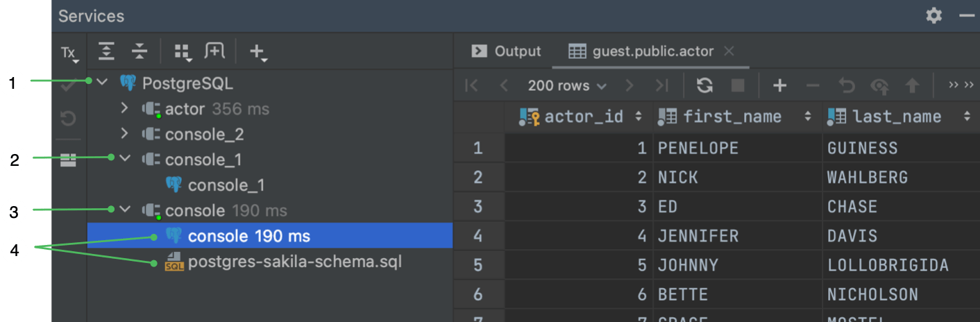The image size is (980, 322).
Task: Select postgres-sakila-schema.sql in the tree
Action: coord(294,262)
